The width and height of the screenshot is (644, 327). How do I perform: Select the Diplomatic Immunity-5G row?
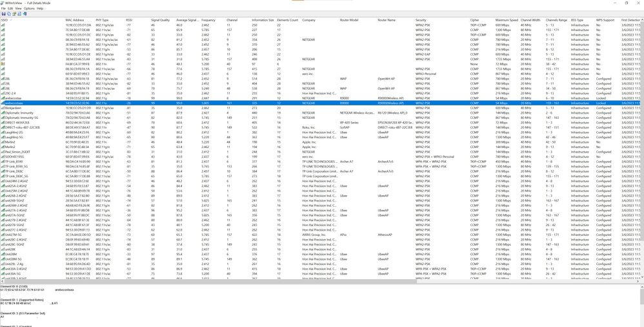320,118
